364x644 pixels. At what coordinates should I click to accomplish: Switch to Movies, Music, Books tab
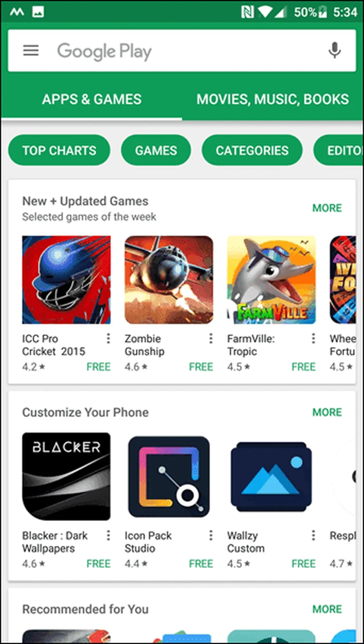pyautogui.click(x=273, y=99)
